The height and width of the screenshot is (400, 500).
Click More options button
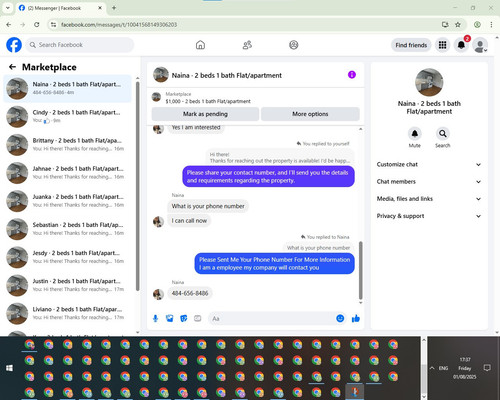tap(310, 114)
